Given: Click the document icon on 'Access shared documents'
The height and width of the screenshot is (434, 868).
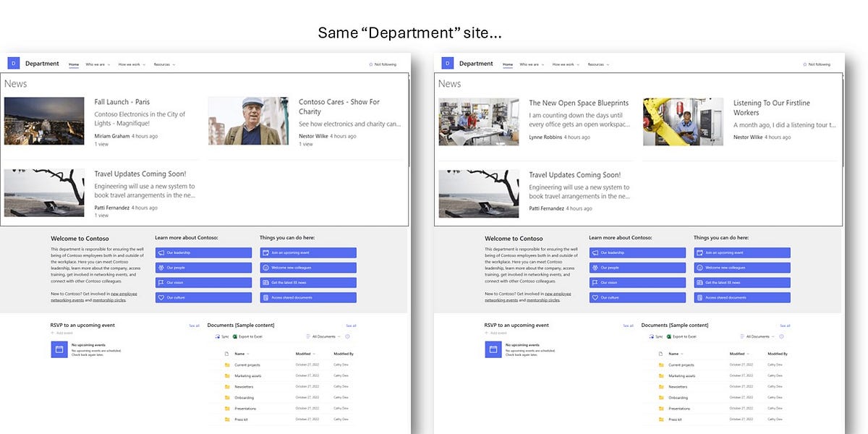Looking at the screenshot, I should (x=265, y=297).
